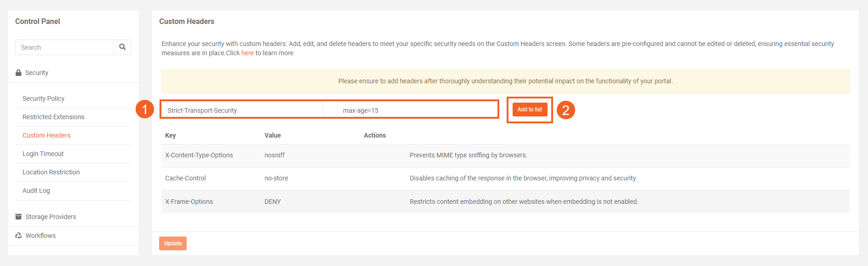The image size is (868, 266).
Task: Click the Strict-Transport-Security key field
Action: [243, 110]
